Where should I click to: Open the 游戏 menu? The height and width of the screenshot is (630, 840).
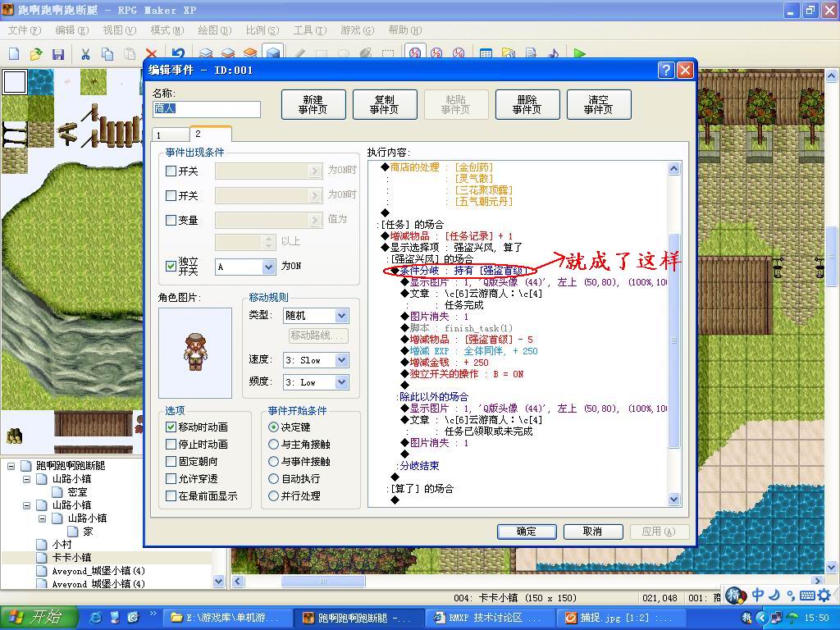point(358,30)
